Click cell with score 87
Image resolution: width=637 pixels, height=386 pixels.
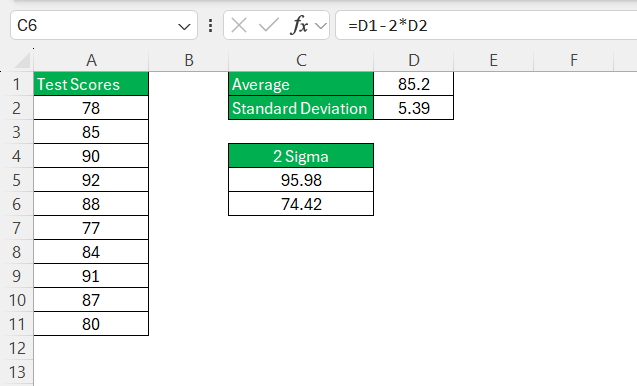point(91,300)
